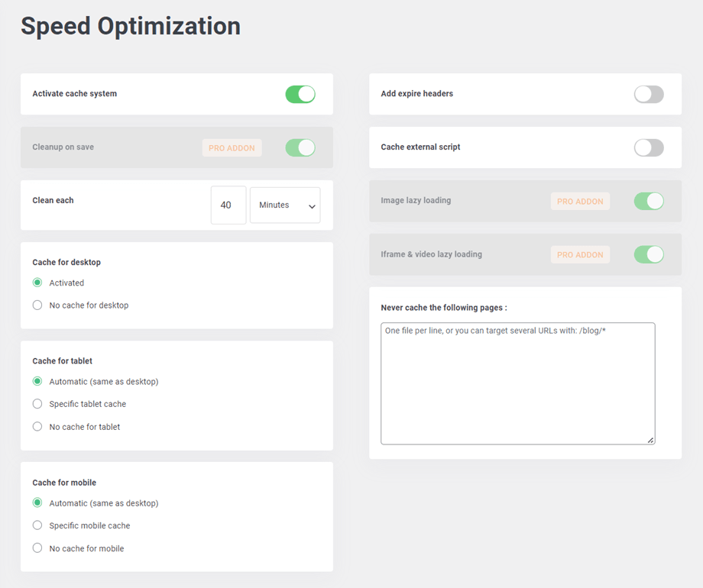Select No cache for mobile
703x588 pixels.
[x=37, y=548]
